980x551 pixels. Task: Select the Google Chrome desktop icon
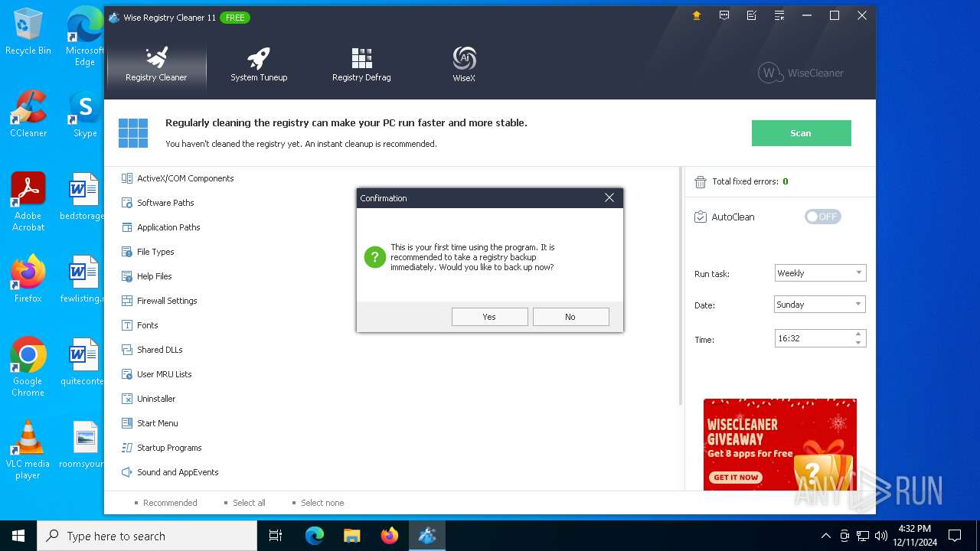tap(28, 367)
